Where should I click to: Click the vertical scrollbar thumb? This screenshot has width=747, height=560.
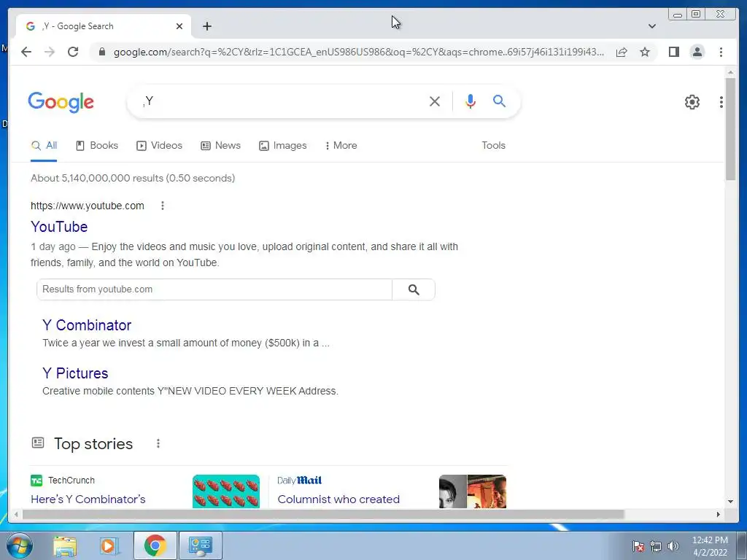click(x=730, y=128)
